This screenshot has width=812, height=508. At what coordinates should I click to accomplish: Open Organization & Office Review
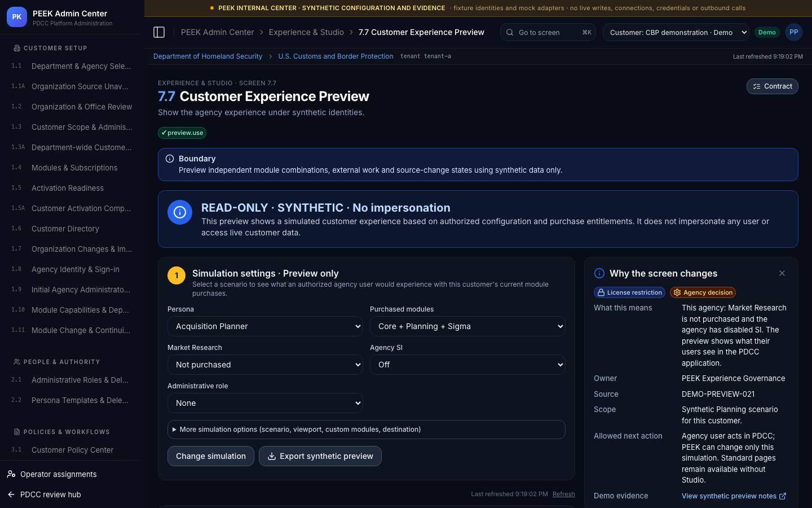click(71, 107)
